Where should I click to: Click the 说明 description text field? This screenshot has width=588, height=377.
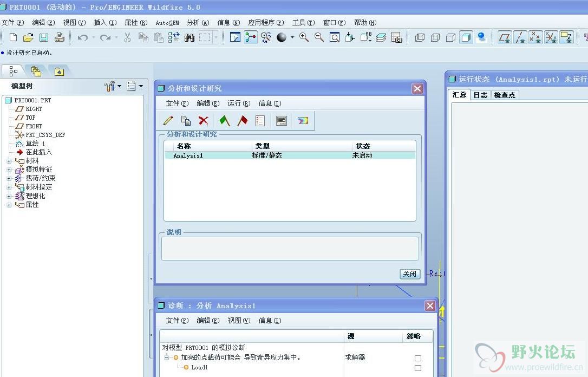point(290,248)
